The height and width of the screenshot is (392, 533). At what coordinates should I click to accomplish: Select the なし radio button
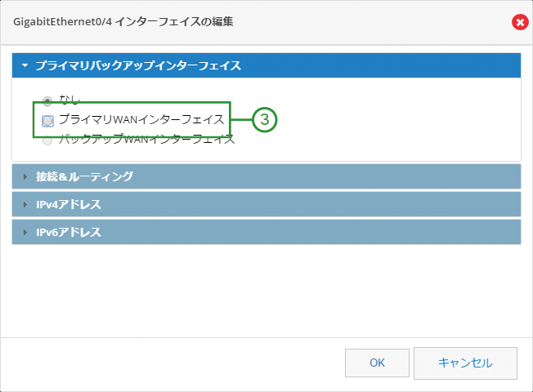47,100
